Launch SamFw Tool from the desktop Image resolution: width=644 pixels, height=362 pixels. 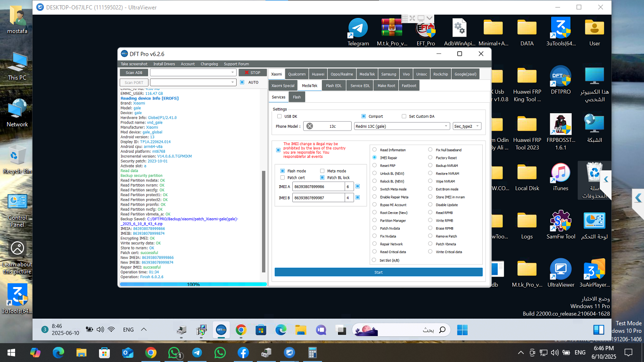561,225
